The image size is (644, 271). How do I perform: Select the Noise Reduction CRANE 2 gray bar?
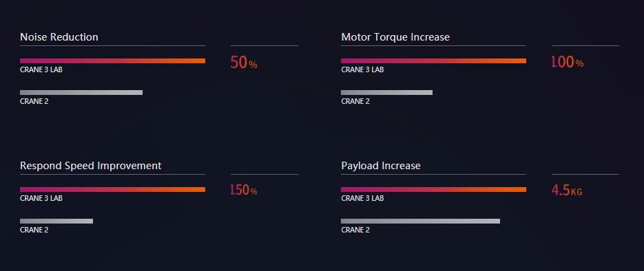[81, 92]
